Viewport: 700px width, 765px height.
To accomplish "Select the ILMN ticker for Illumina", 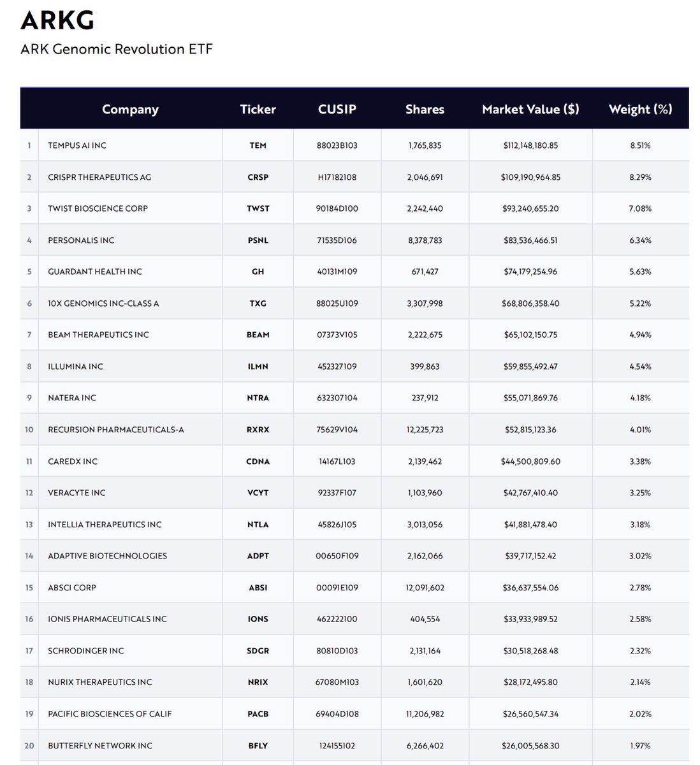I will coord(258,366).
